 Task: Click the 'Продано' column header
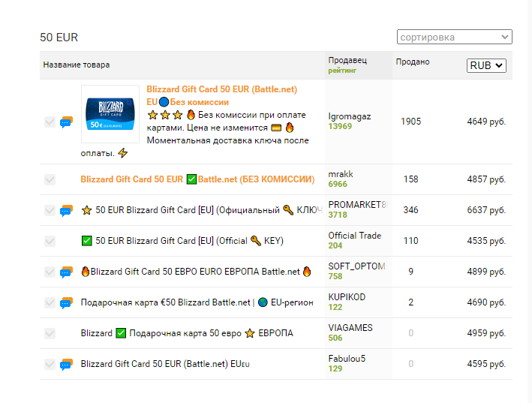413,62
